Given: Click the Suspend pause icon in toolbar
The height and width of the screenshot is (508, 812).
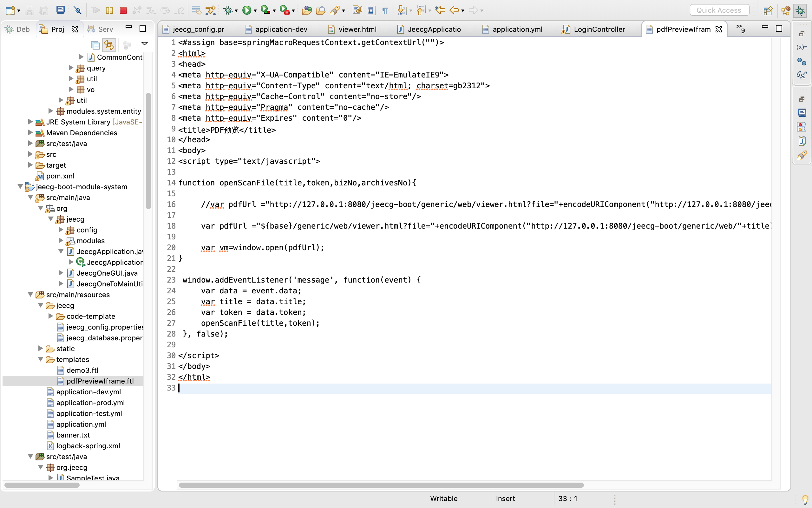Looking at the screenshot, I should (x=109, y=10).
